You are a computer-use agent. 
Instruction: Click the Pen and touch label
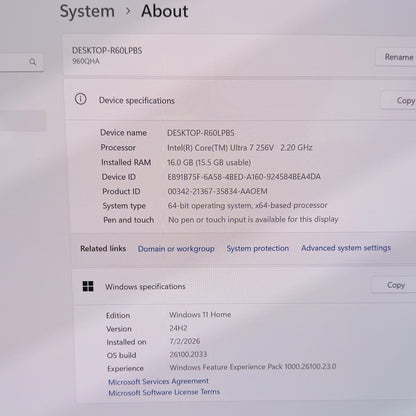(x=128, y=220)
